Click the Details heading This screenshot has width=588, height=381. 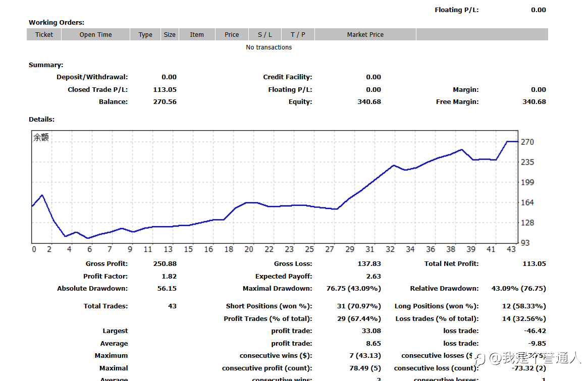click(41, 119)
